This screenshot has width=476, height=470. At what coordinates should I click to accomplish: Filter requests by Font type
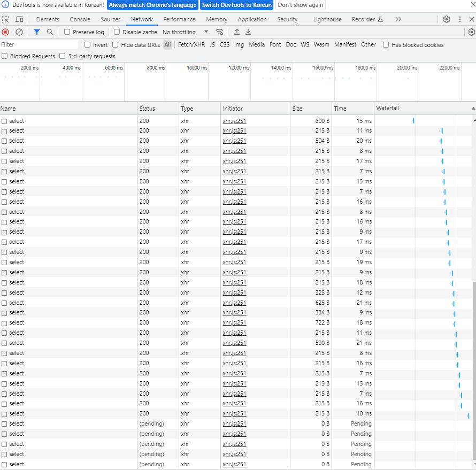(275, 44)
